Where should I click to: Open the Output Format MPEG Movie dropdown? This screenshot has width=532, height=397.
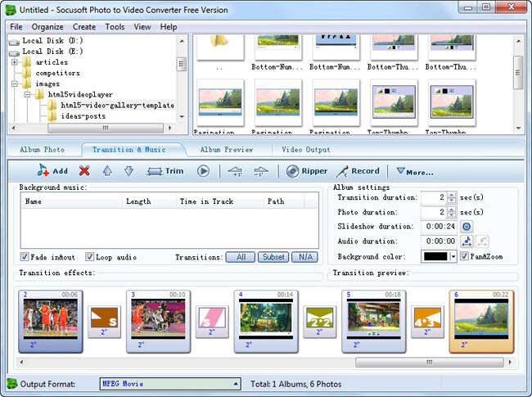[x=170, y=384]
